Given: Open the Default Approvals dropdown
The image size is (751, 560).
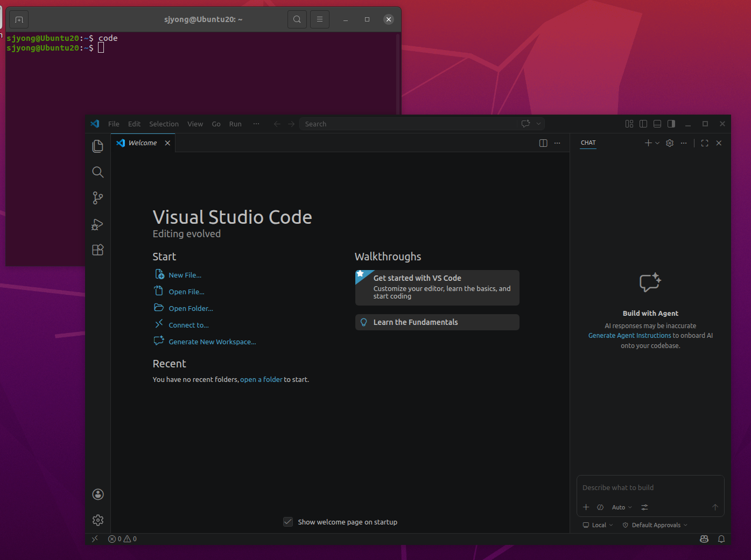Looking at the screenshot, I should pyautogui.click(x=655, y=525).
